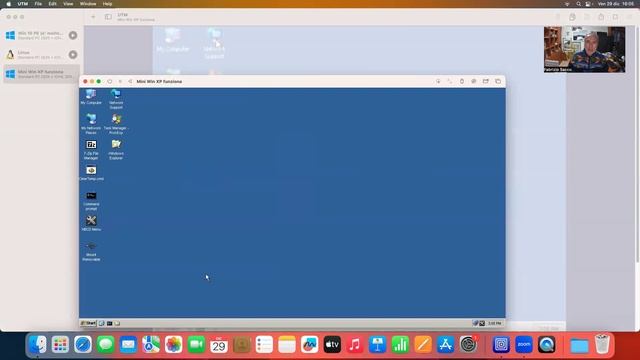Open Messages from the Dock

click(x=106, y=344)
